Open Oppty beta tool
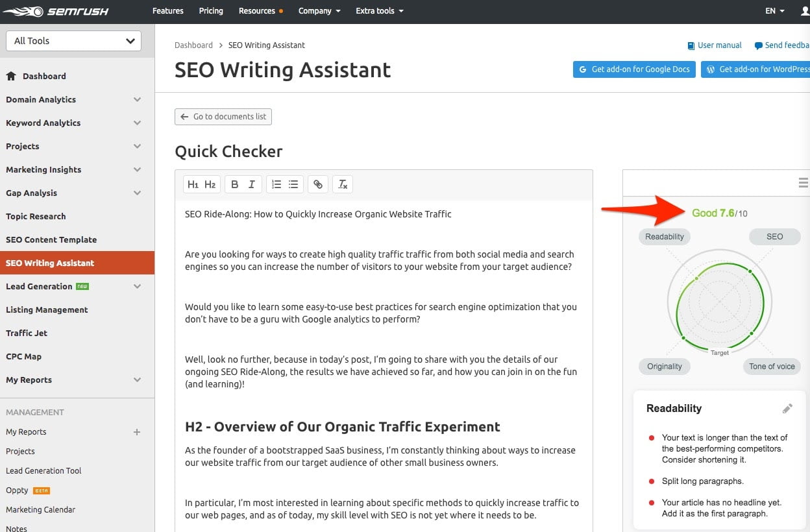Image resolution: width=810 pixels, height=532 pixels. [28, 490]
